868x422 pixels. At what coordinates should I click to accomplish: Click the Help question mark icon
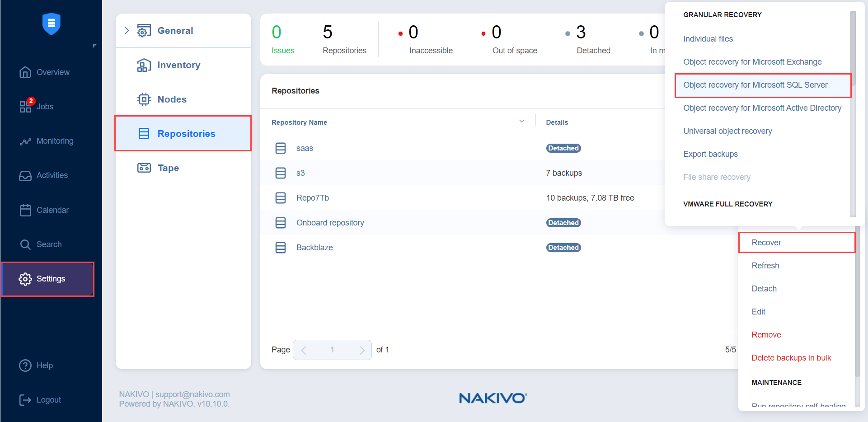25,366
